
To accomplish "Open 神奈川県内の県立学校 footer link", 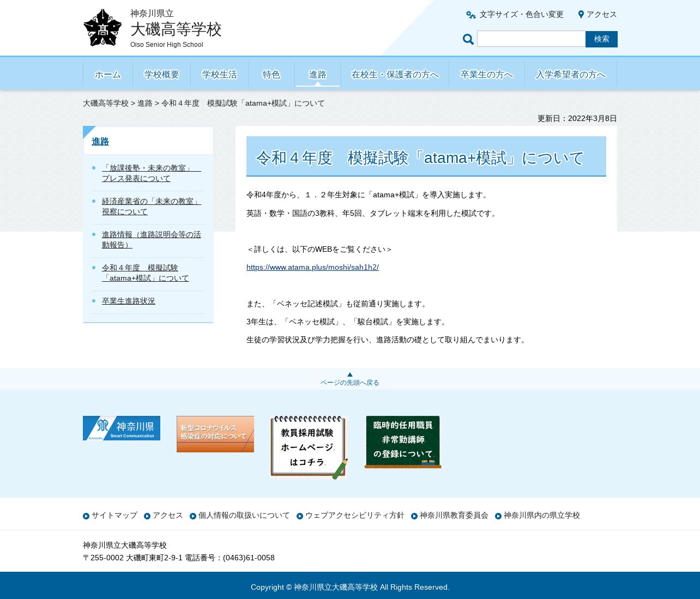I will coord(542,516).
